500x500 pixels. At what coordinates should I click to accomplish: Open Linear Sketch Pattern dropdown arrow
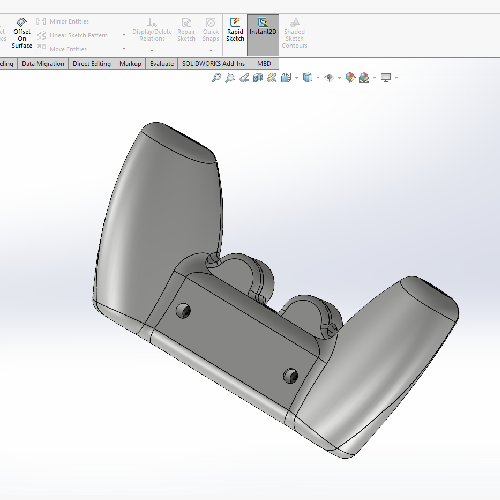tap(124, 35)
